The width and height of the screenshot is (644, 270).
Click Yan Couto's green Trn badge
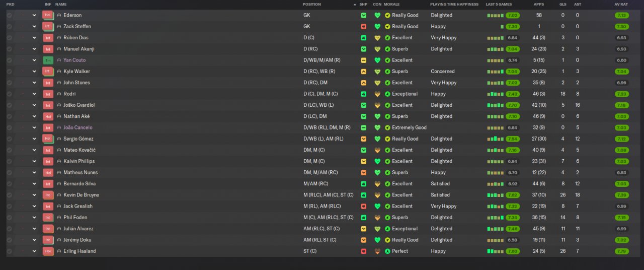click(48, 60)
